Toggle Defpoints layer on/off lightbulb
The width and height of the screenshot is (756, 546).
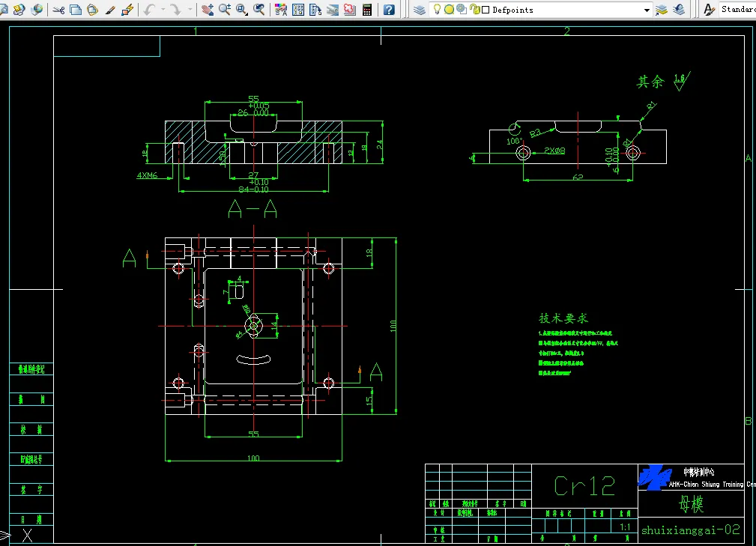[x=437, y=9]
